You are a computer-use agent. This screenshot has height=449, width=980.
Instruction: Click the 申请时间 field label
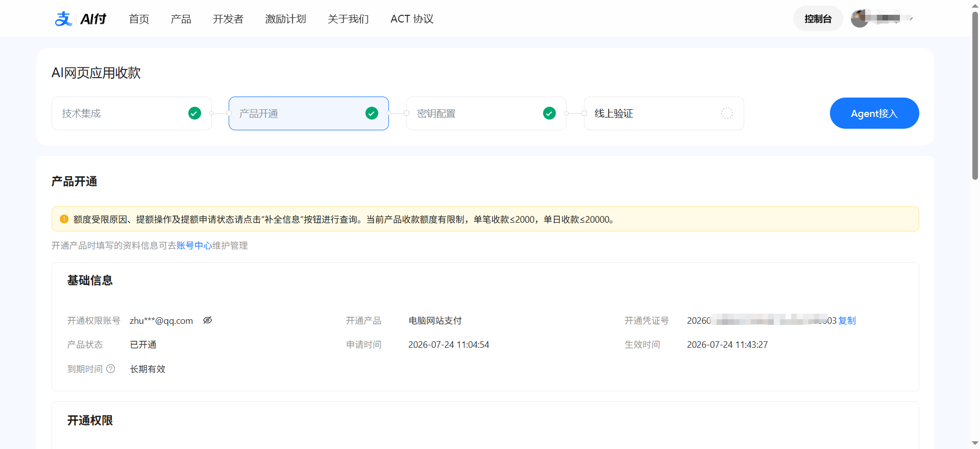364,345
